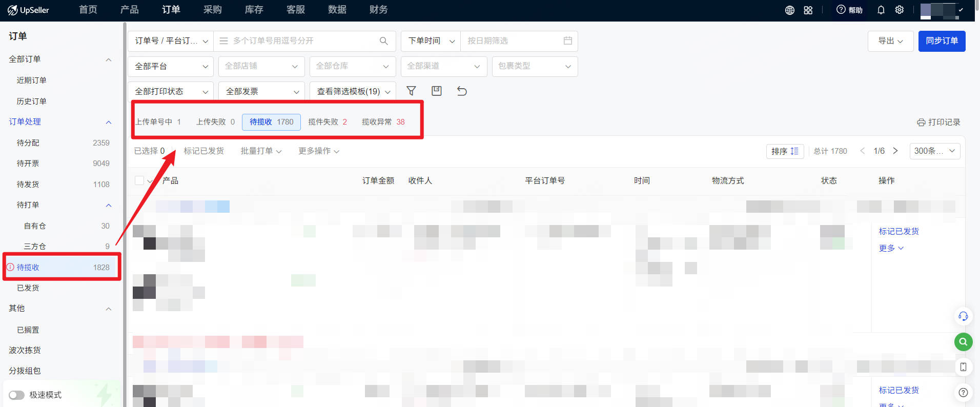Click the 多个订单号 search input field
The image size is (980, 407).
pyautogui.click(x=305, y=41)
